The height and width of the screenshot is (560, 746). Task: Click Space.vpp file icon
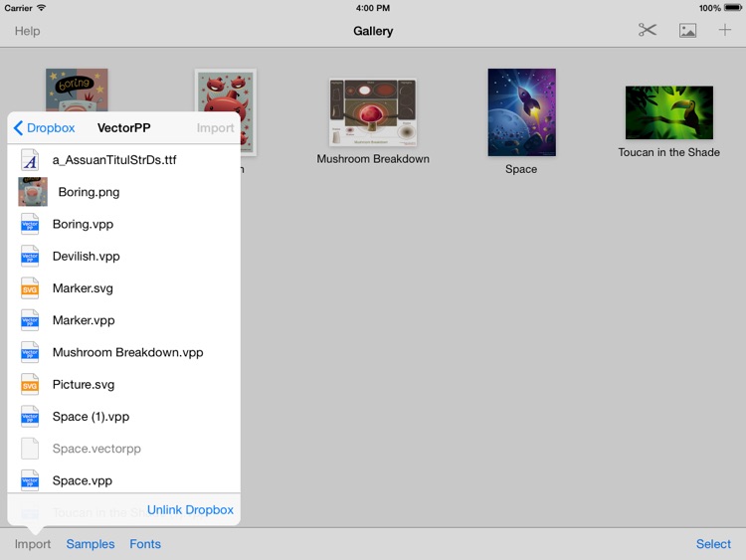click(30, 480)
